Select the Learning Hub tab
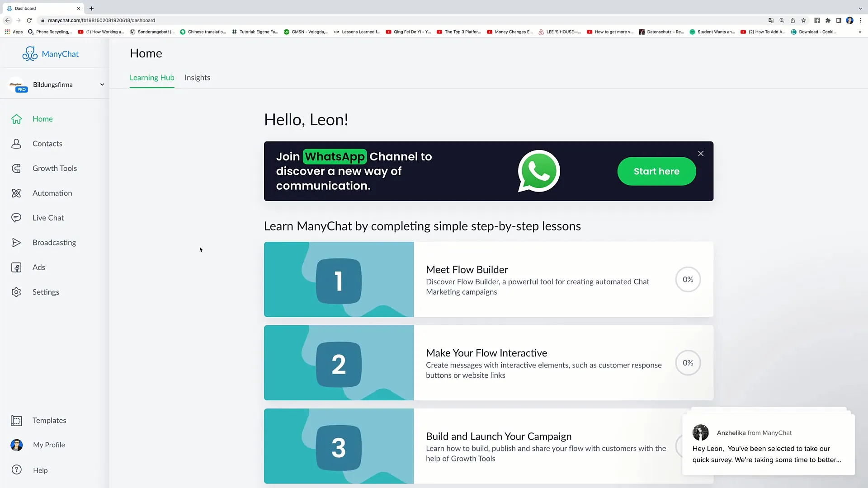868x488 pixels. pyautogui.click(x=152, y=77)
